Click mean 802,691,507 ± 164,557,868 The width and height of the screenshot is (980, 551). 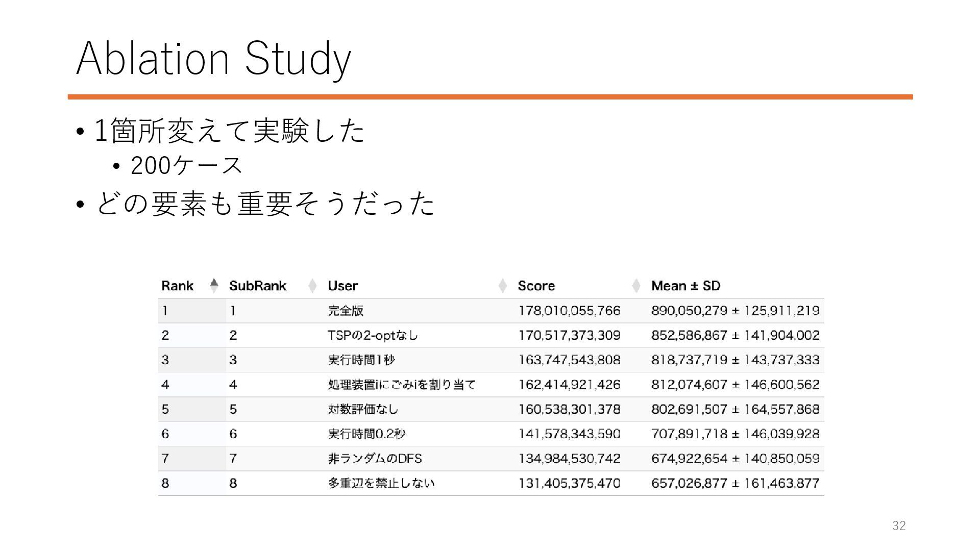pos(736,409)
